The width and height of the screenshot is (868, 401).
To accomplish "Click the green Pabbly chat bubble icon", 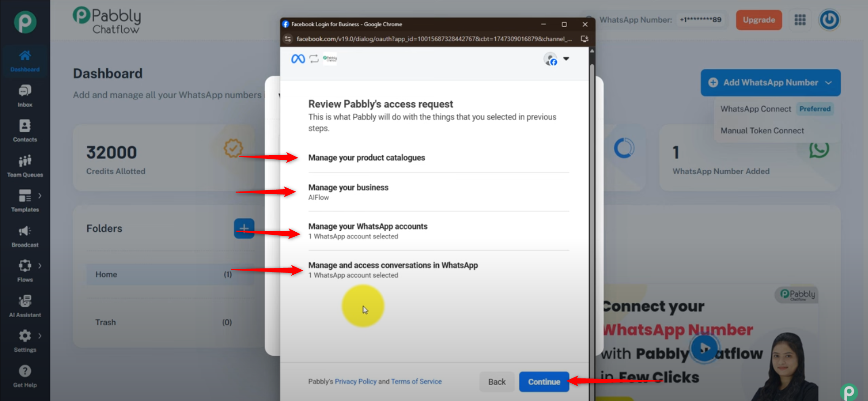I will (x=849, y=391).
